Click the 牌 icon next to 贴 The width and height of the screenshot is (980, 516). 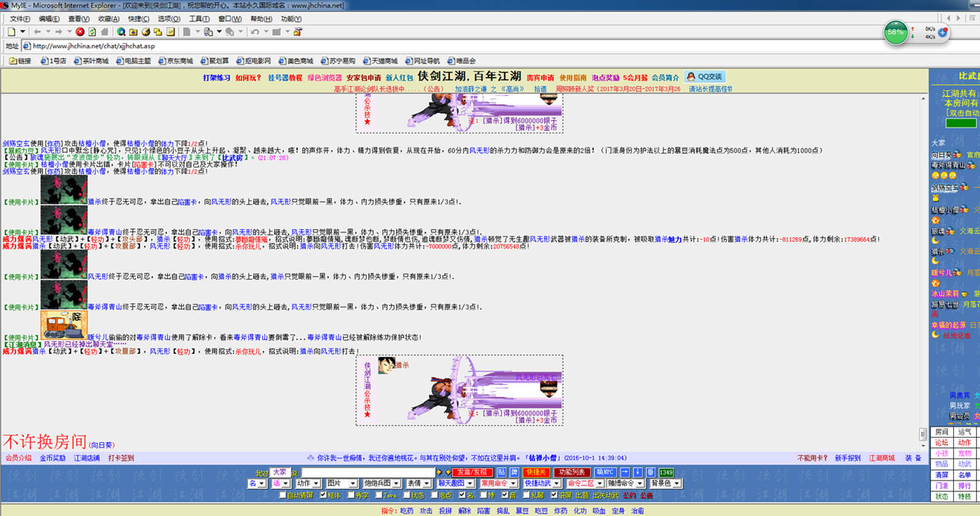tap(514, 472)
